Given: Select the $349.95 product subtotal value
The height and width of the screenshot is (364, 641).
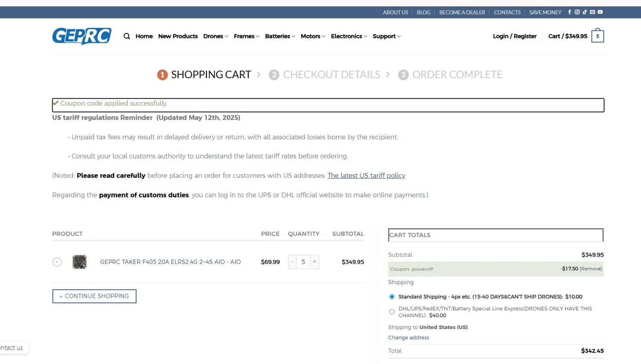Looking at the screenshot, I should [353, 262].
